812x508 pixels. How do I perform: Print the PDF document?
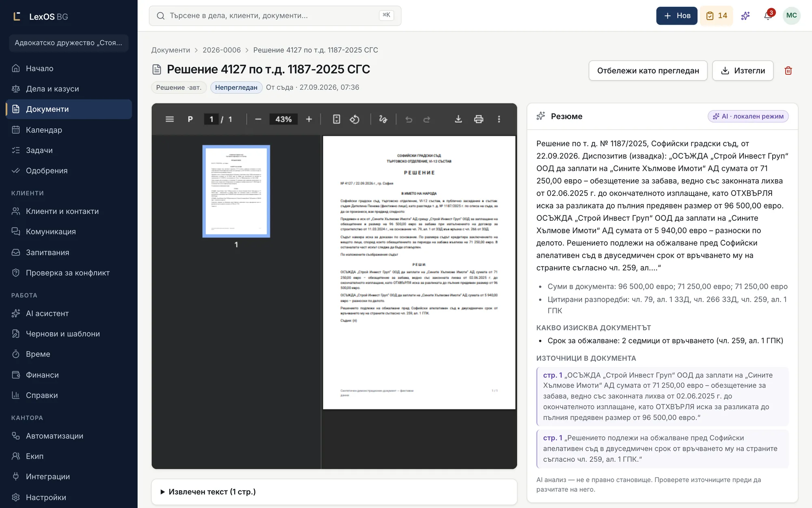479,119
